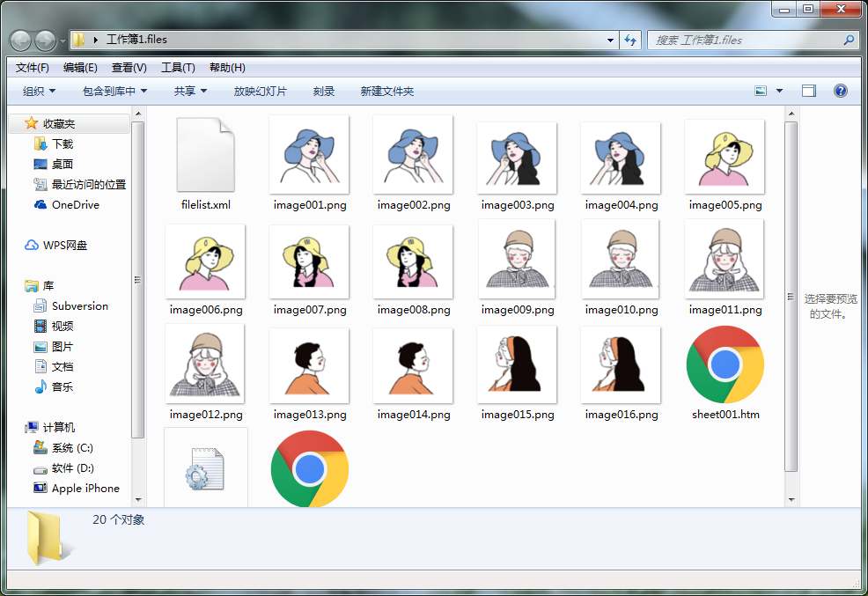
Task: Select the filelist.xml file icon
Action: pyautogui.click(x=206, y=154)
